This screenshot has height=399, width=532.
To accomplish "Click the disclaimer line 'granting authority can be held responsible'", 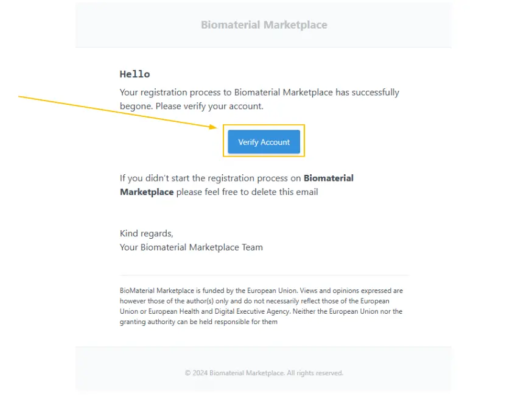I will pos(198,322).
